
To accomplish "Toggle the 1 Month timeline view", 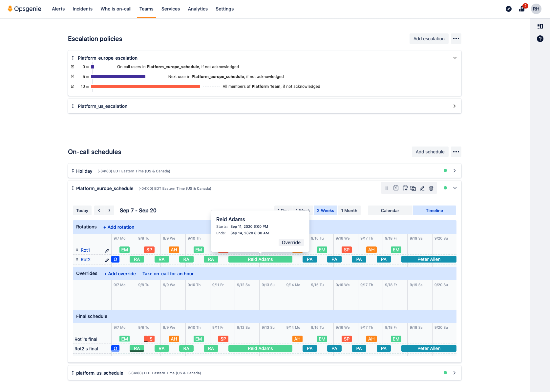I will 349,210.
